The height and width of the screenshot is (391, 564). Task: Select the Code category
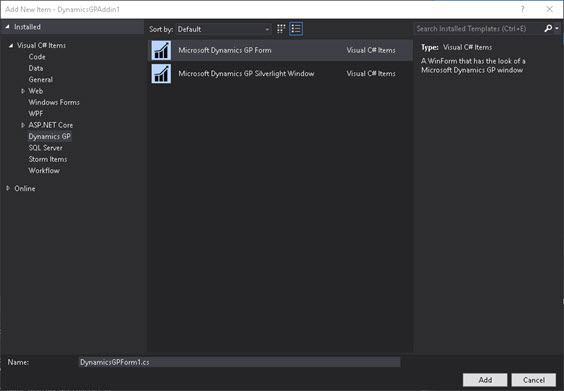(x=37, y=57)
